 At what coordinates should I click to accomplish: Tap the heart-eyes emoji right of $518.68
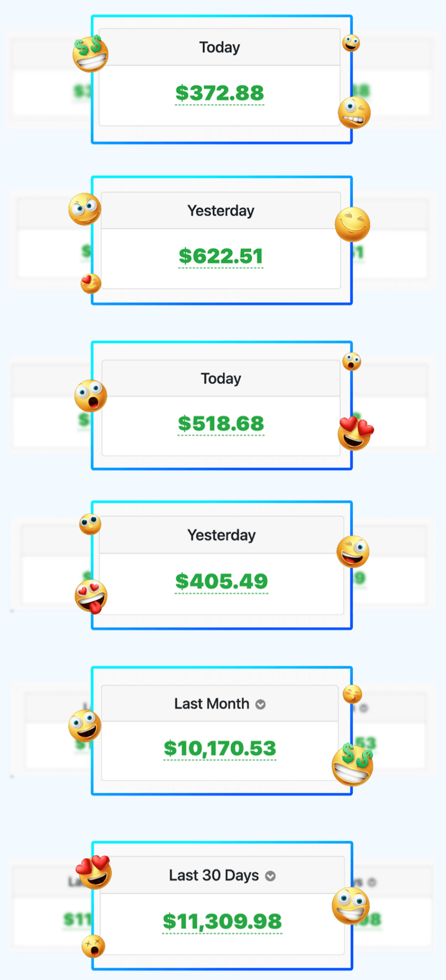coord(355,433)
